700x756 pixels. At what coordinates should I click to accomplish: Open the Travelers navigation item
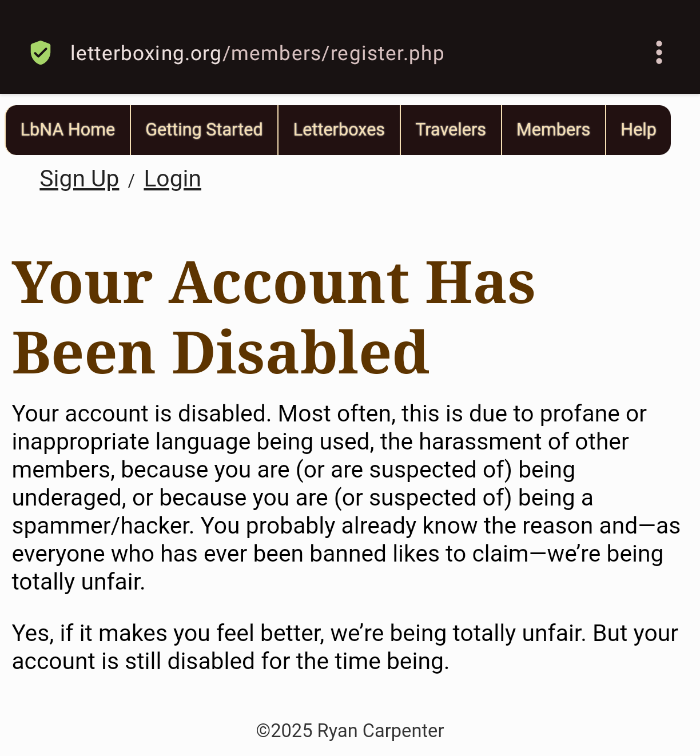point(451,130)
